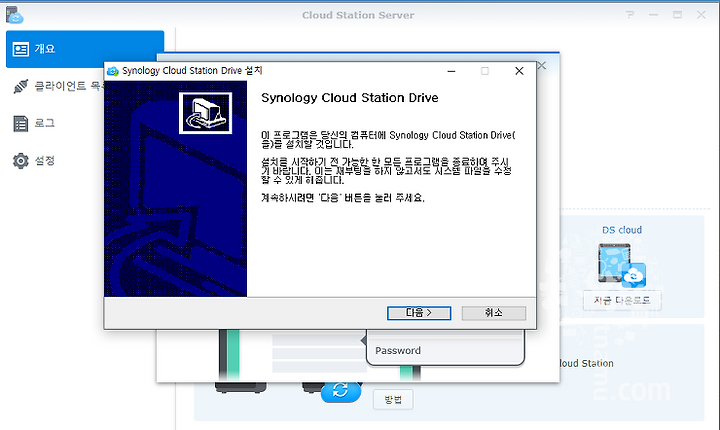Close the blue-bordered background dialog
Screen dimensions: 720x430
coord(542,66)
